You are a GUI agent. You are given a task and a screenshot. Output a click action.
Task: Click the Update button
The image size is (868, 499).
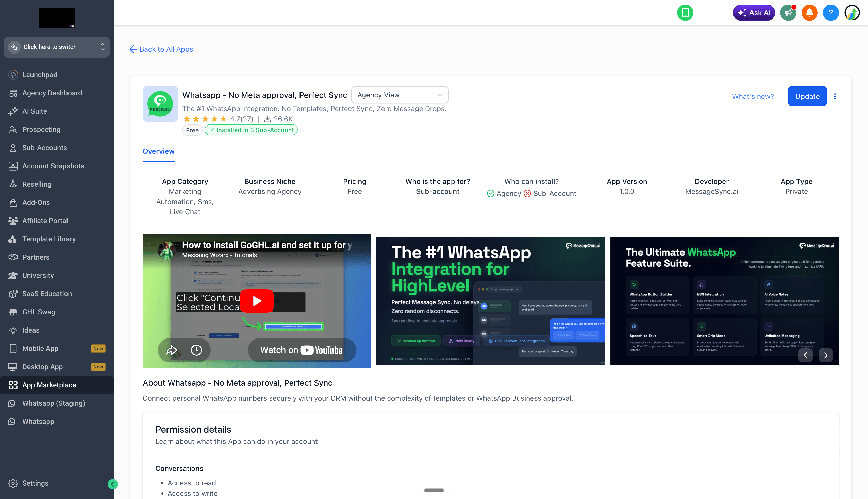click(807, 96)
